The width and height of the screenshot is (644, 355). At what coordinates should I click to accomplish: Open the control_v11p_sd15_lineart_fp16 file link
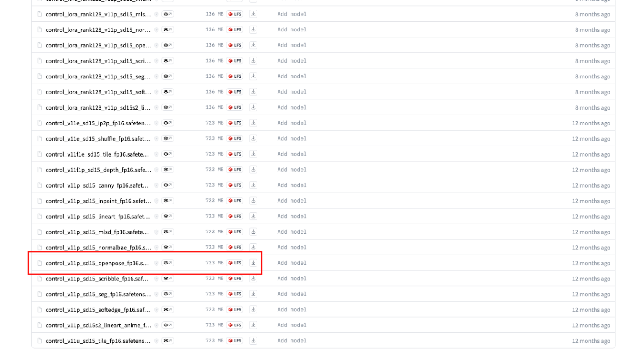coord(97,217)
